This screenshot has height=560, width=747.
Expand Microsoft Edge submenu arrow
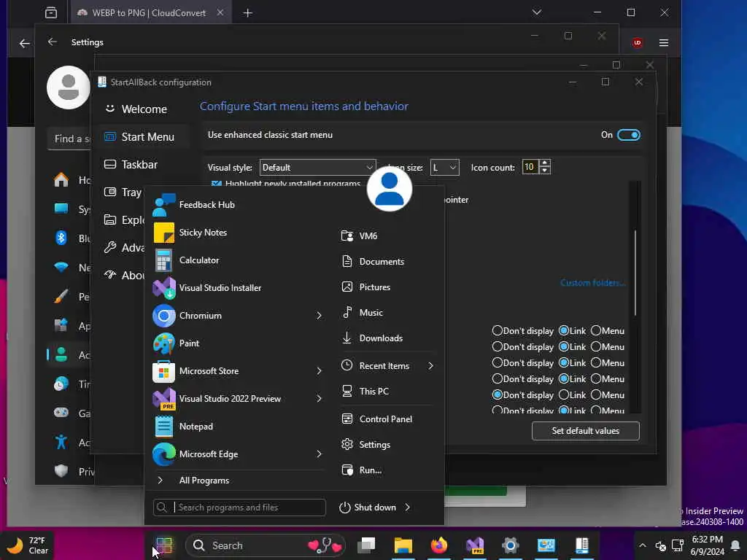[320, 454]
